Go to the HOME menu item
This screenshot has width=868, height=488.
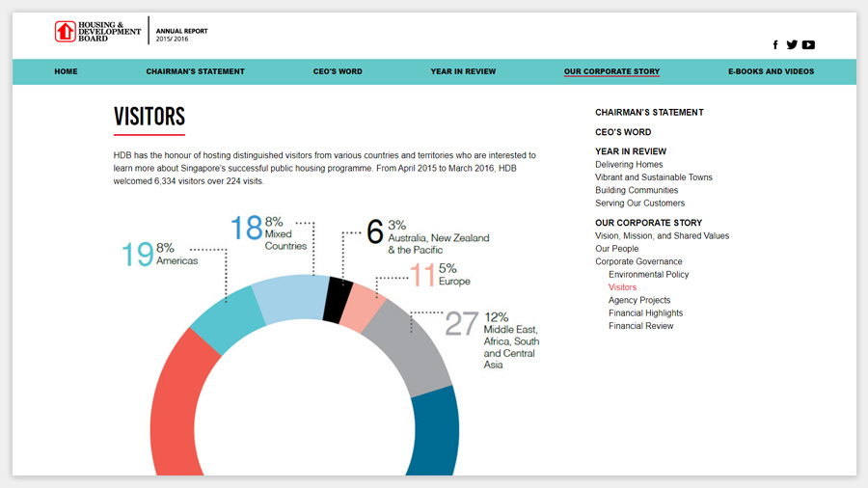[x=66, y=71]
